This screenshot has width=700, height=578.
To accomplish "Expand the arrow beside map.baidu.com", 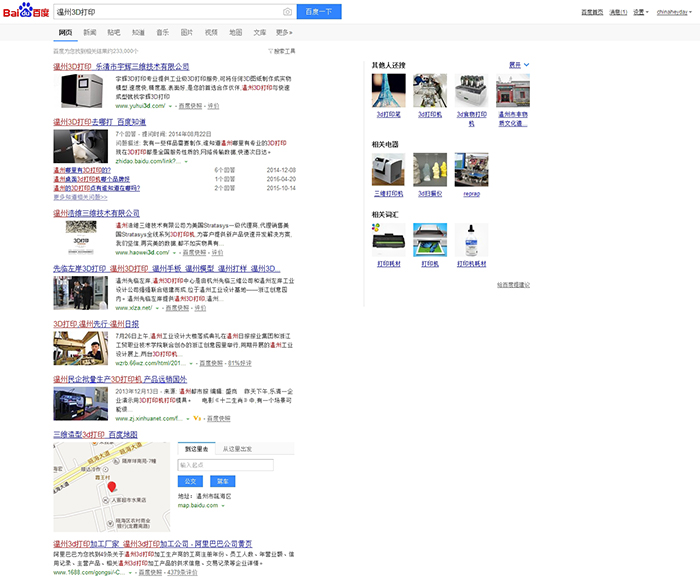I will 223,506.
